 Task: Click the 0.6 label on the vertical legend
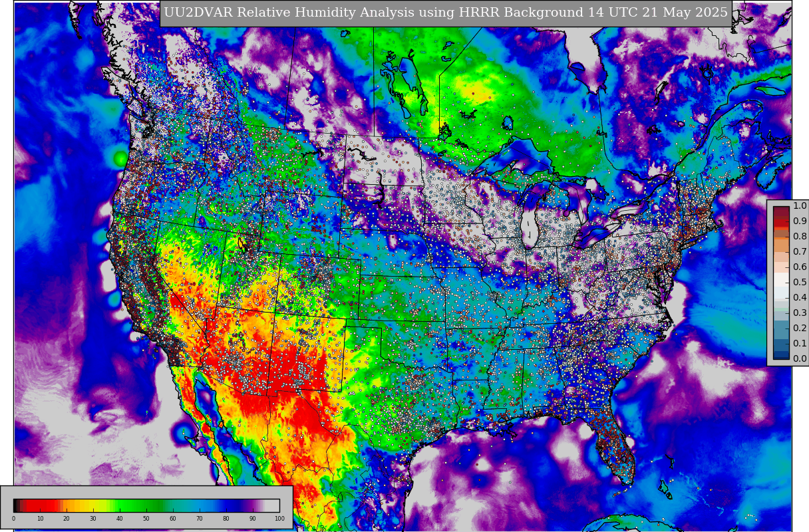pyautogui.click(x=800, y=267)
